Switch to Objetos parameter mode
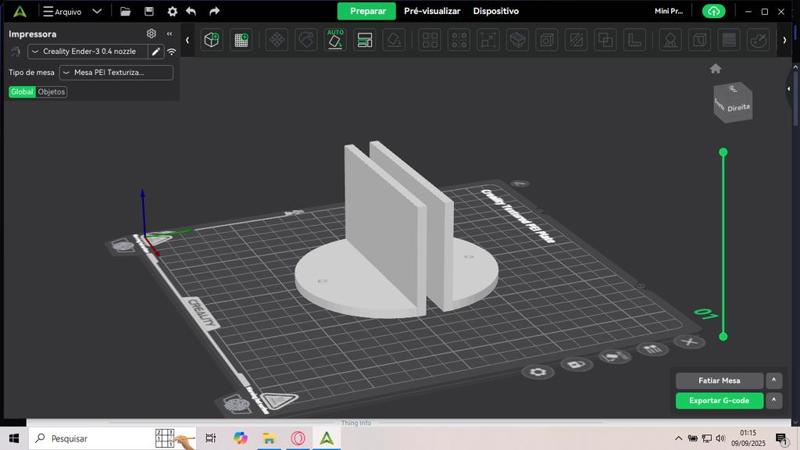The width and height of the screenshot is (800, 450). pos(52,92)
